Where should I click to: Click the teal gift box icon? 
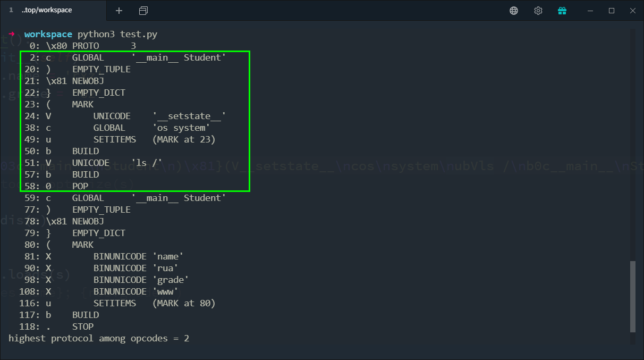(562, 11)
